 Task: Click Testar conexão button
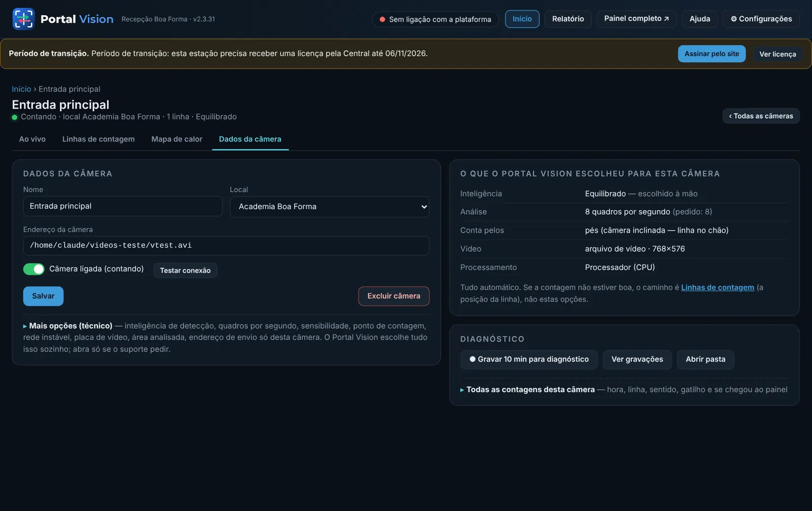[185, 270]
